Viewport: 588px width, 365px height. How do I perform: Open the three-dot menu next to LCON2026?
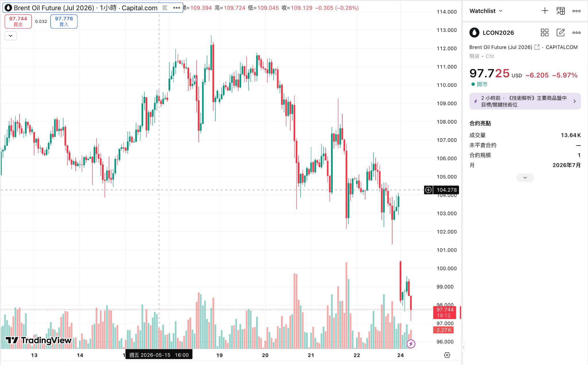click(576, 32)
